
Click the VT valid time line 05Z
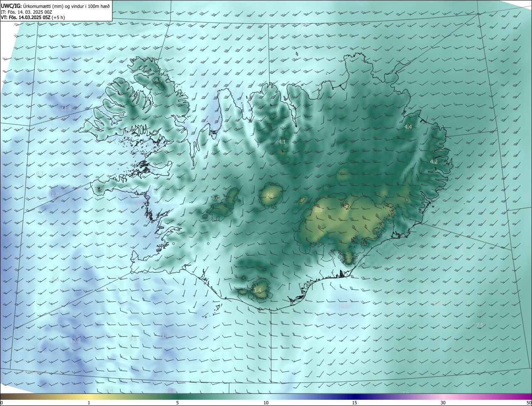point(33,17)
